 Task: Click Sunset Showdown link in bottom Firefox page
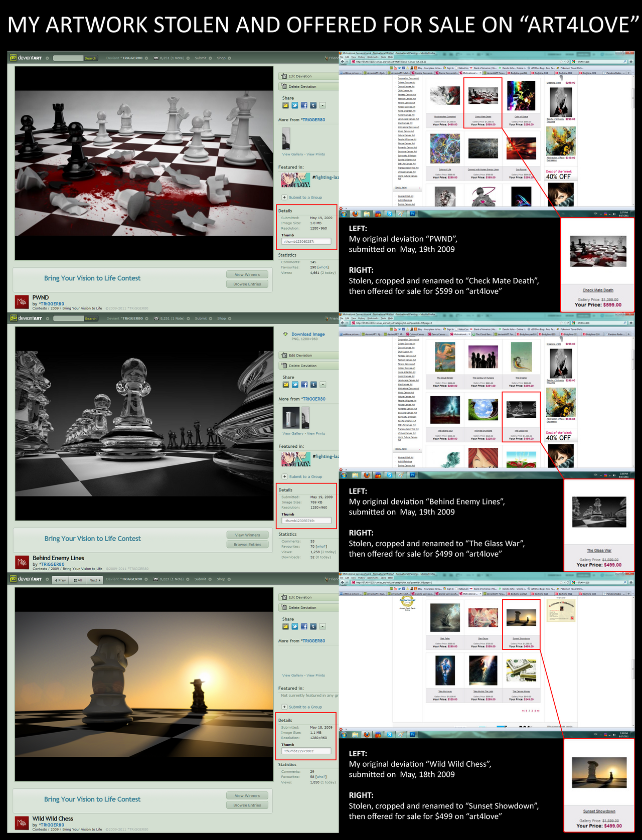(521, 638)
